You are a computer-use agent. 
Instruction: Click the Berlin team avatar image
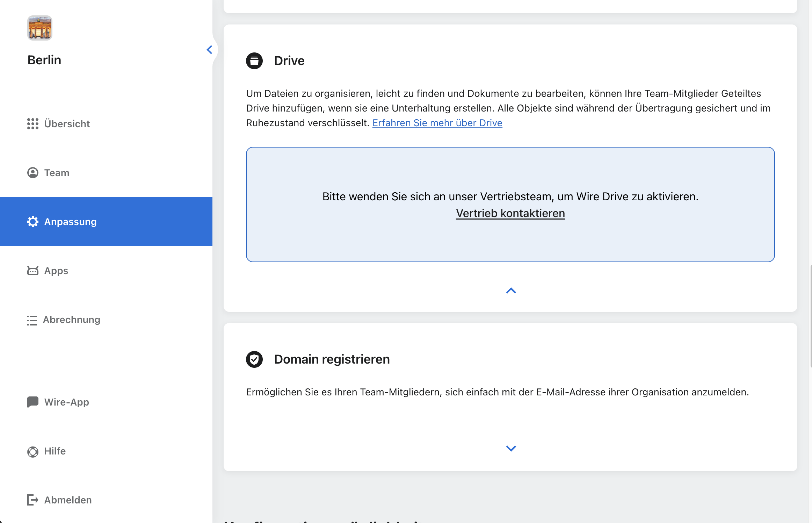(x=40, y=28)
